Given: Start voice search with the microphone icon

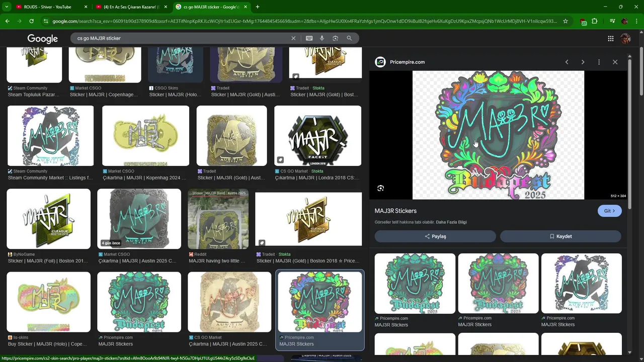Looking at the screenshot, I should [322, 38].
